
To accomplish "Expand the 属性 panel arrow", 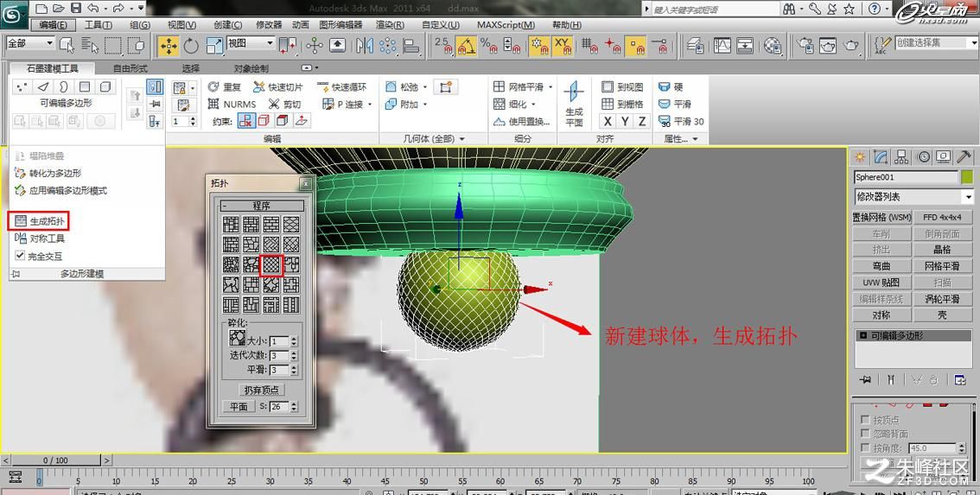I will [x=696, y=139].
